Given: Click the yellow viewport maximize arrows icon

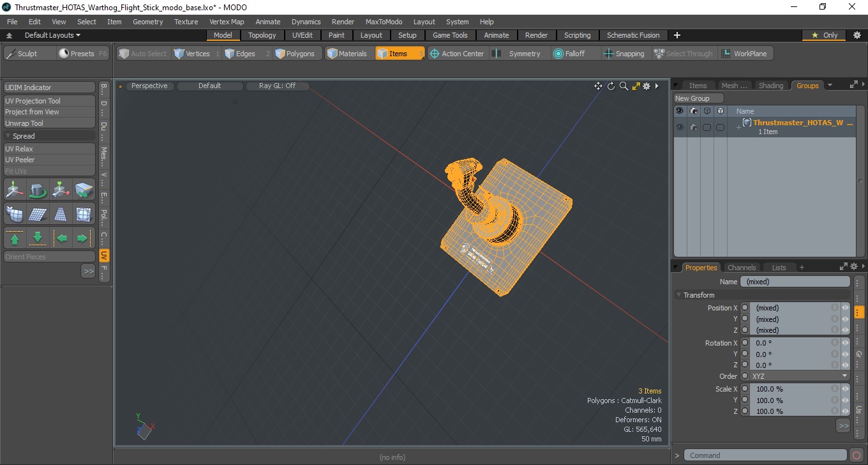Looking at the screenshot, I should click(636, 86).
